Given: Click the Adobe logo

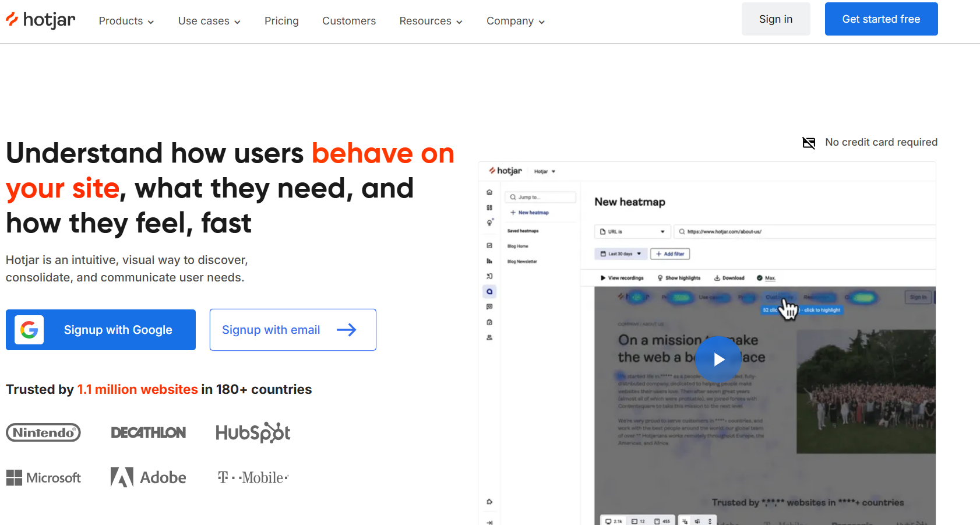Looking at the screenshot, I should 149,478.
